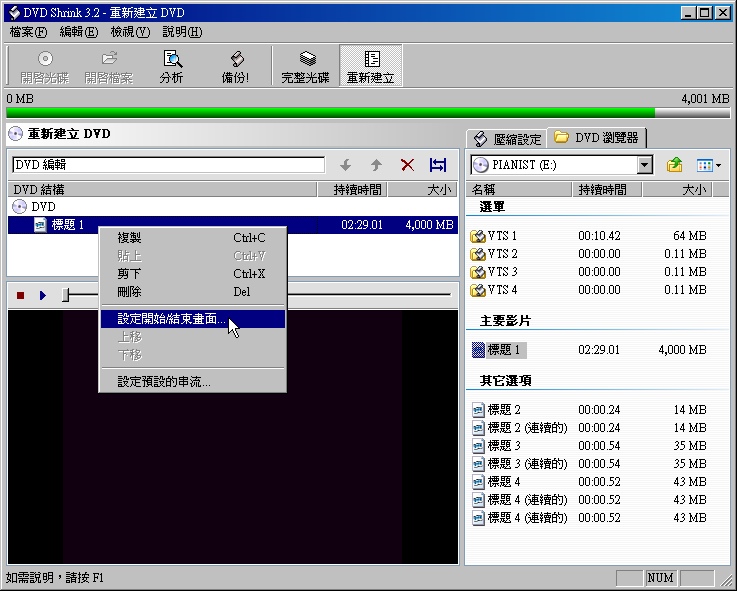Switch to the 壓縮設定 tab
Screen dimensions: 737x591
507,139
